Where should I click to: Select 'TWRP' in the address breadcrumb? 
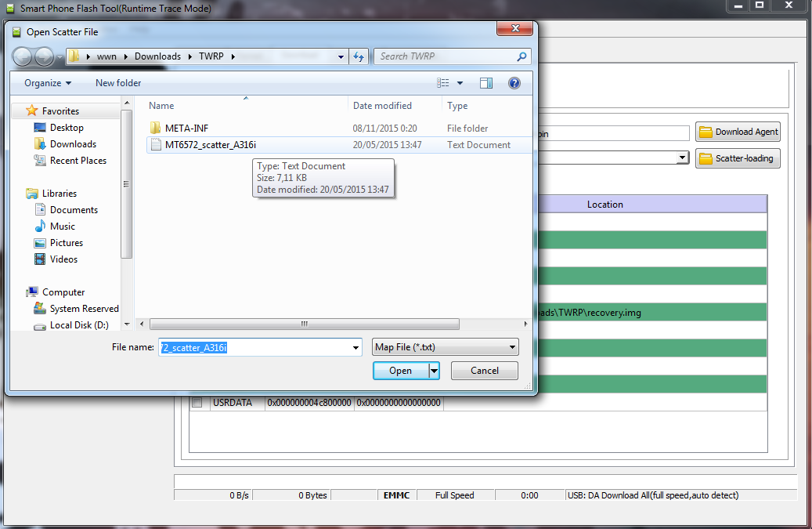211,56
